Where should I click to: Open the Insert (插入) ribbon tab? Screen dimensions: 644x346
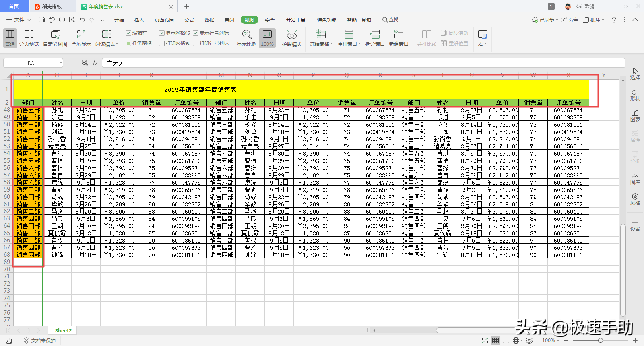139,20
